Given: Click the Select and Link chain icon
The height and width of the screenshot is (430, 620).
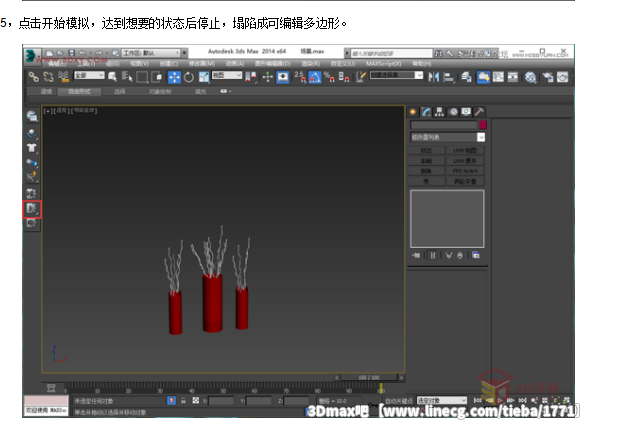Looking at the screenshot, I should pyautogui.click(x=33, y=76).
